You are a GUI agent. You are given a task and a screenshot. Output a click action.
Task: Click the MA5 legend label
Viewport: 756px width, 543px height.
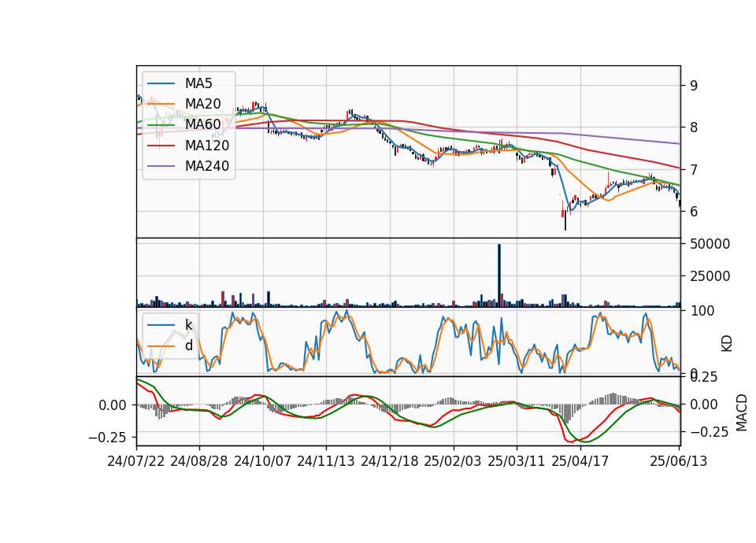[x=198, y=83]
